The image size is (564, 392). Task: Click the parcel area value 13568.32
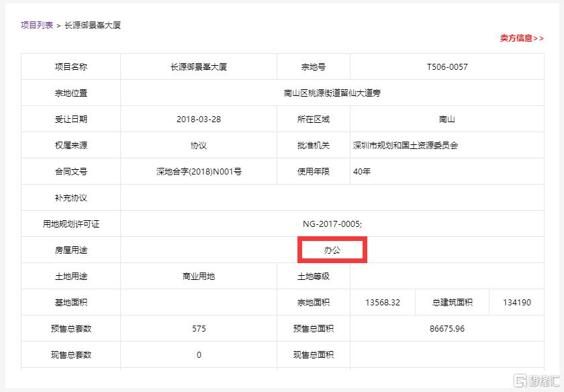[x=382, y=303]
